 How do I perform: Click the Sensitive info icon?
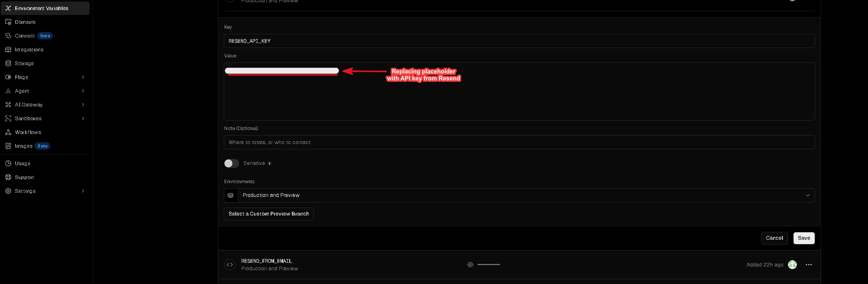[270, 163]
